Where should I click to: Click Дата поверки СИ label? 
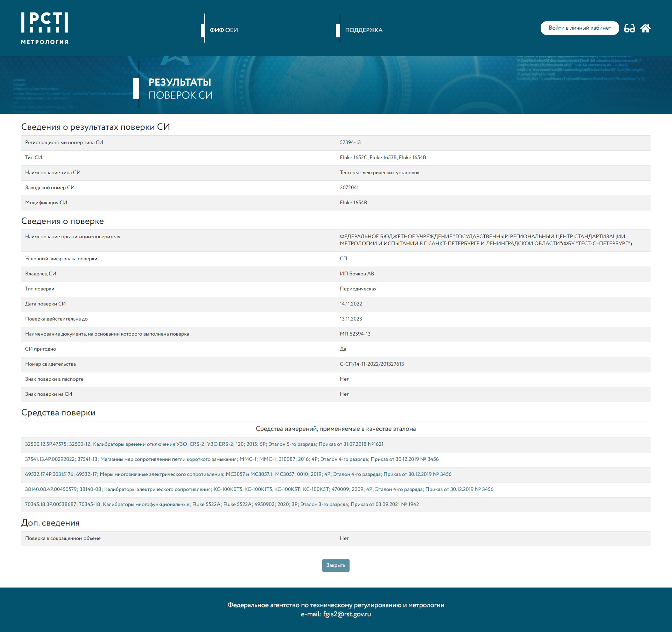pyautogui.click(x=45, y=304)
